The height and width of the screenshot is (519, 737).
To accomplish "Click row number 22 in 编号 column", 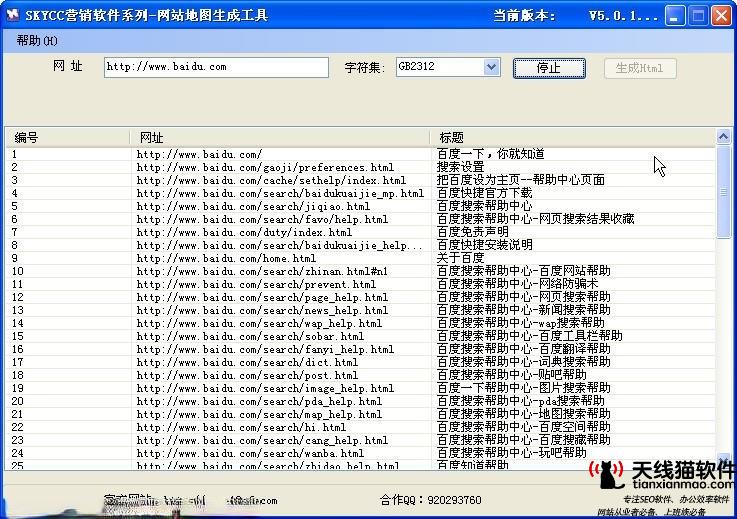I will coord(17,427).
